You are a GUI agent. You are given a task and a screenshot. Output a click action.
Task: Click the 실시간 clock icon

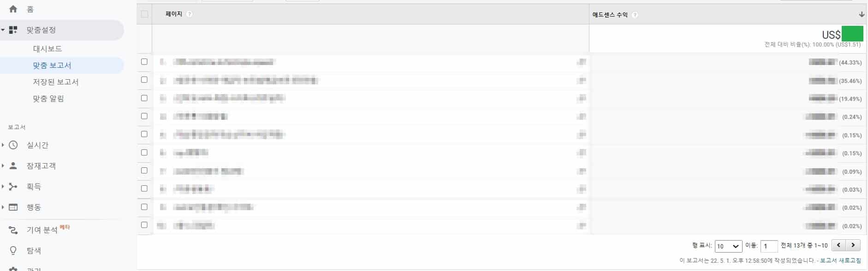tap(13, 145)
